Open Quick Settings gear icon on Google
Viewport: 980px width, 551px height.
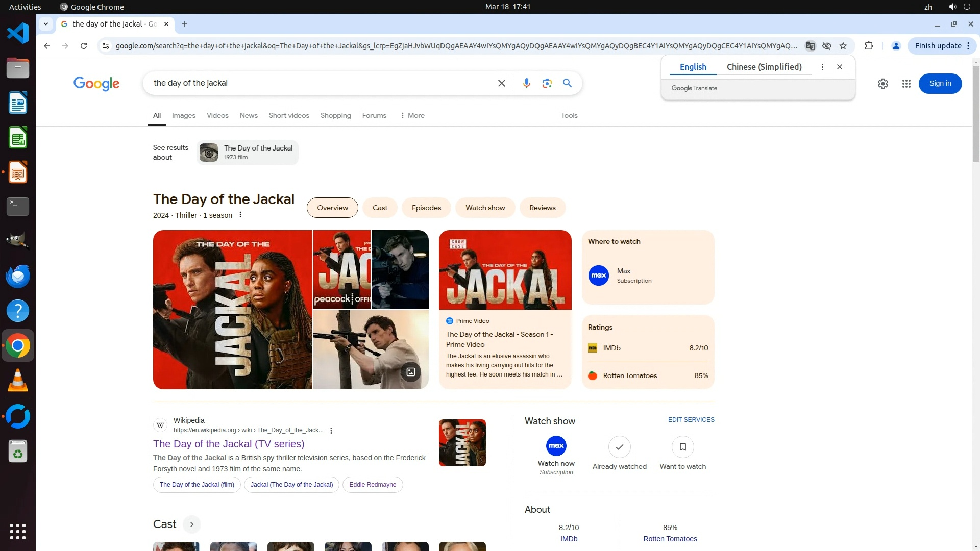coord(883,84)
